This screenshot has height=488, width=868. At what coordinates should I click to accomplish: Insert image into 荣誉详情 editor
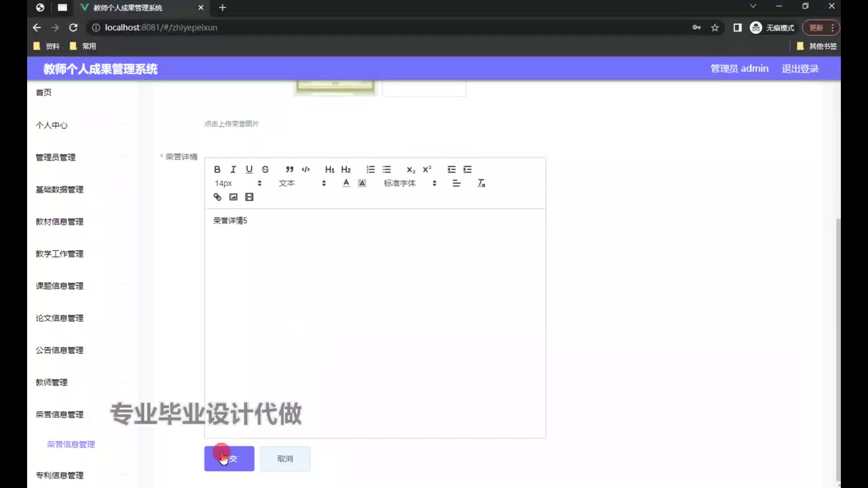pos(233,197)
